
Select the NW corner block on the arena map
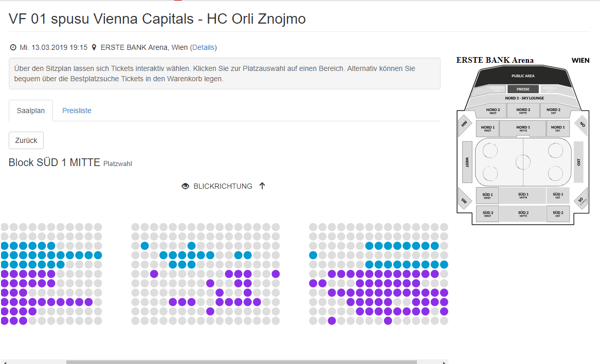coord(465,124)
